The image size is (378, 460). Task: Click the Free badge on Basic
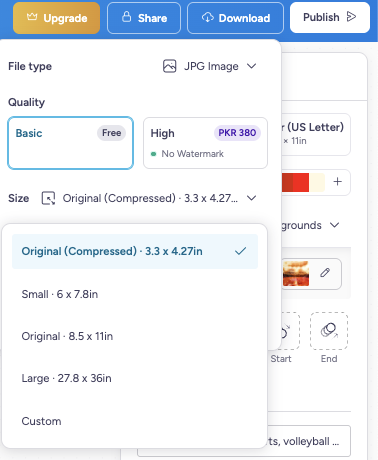tap(111, 133)
